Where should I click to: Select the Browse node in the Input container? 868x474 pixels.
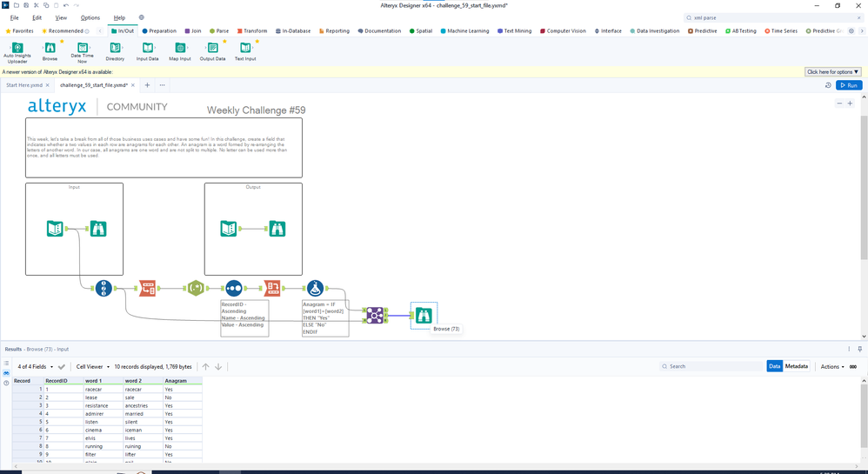(98, 229)
